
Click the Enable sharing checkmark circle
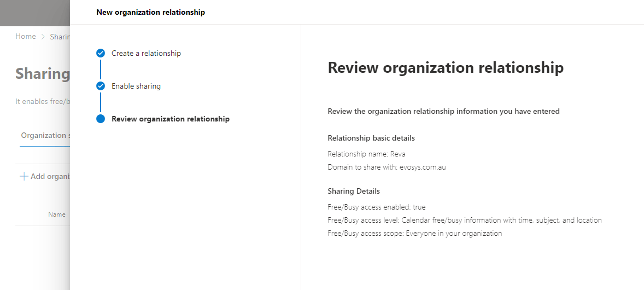pyautogui.click(x=101, y=86)
